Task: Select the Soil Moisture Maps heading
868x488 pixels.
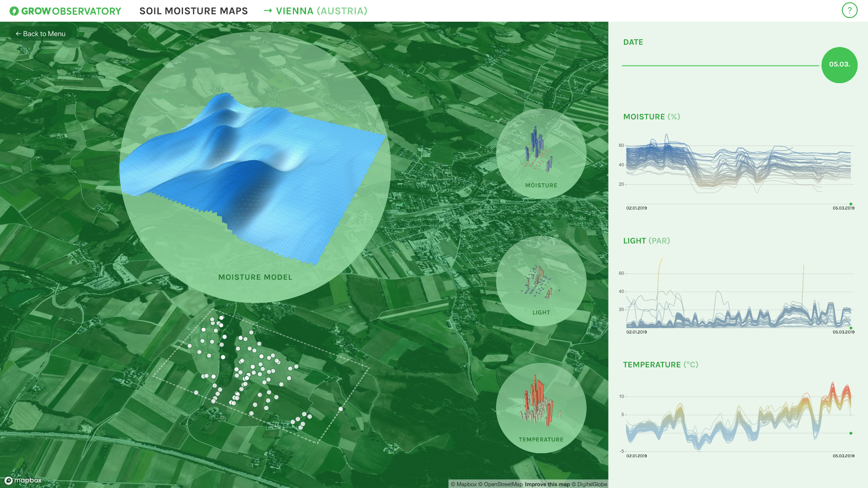Action: [193, 11]
